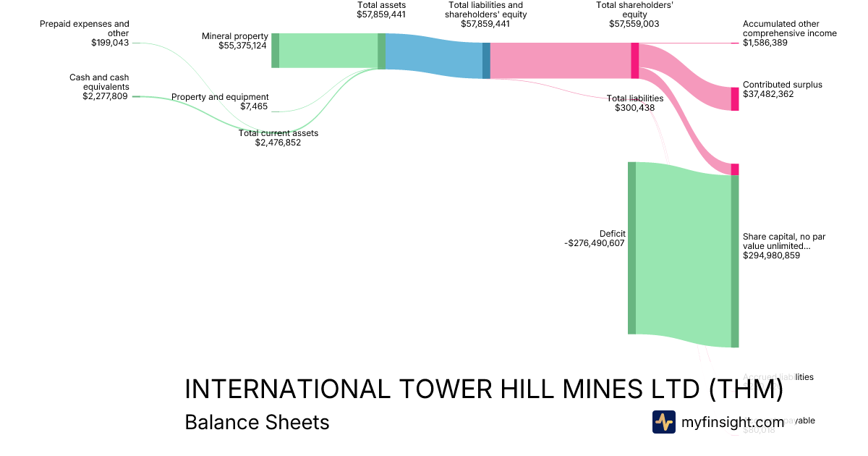Select the Share capital node bar
The height and width of the screenshot is (456, 868).
pos(735,261)
